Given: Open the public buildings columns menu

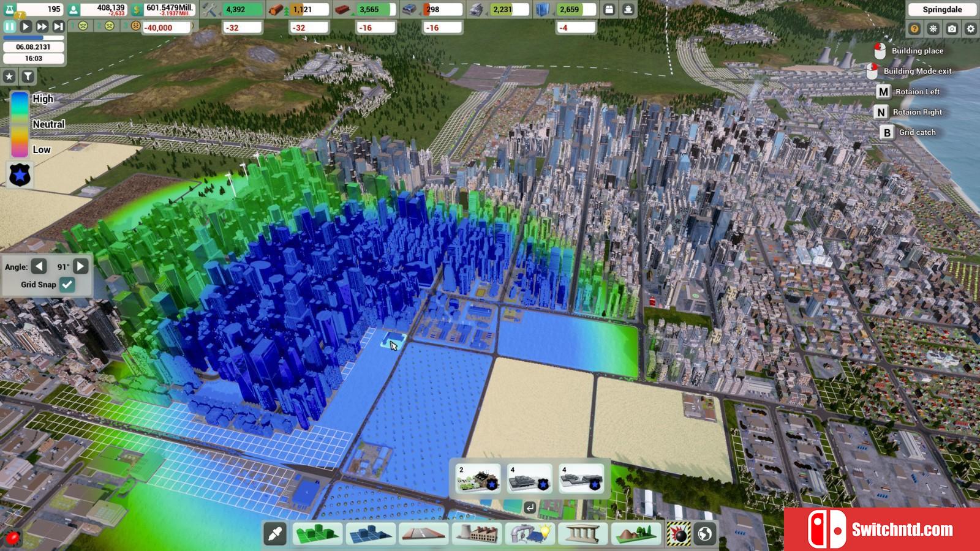Looking at the screenshot, I should pos(583,534).
